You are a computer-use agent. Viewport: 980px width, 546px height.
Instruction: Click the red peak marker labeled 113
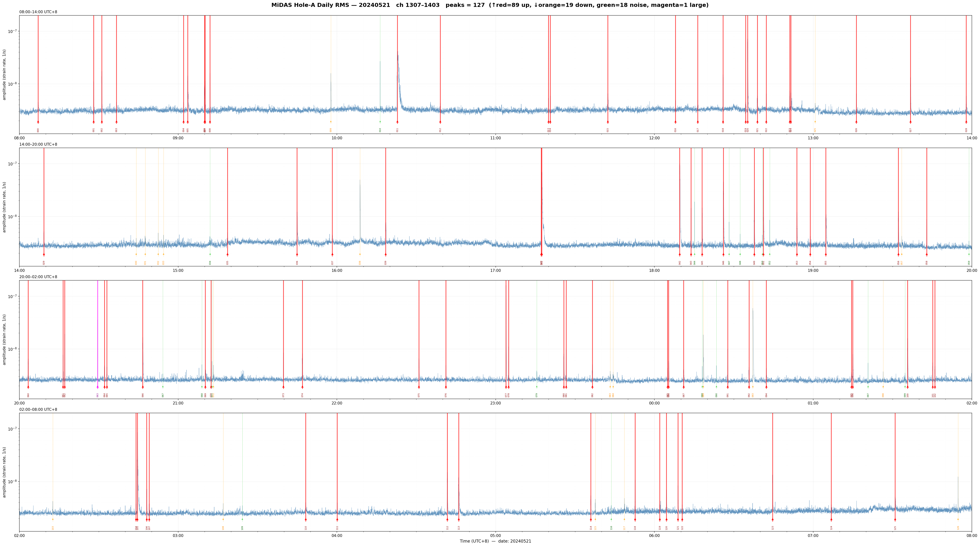point(459,519)
